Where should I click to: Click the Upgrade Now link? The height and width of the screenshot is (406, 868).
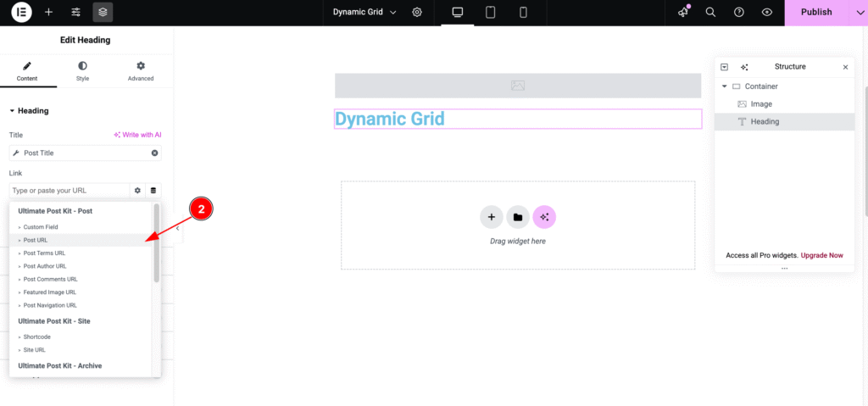click(x=822, y=255)
